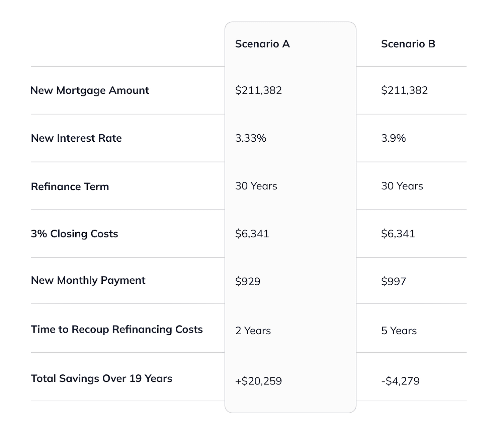The image size is (504, 424).
Task: Select Time to Recoup Refinancing Costs label
Action: point(117,330)
